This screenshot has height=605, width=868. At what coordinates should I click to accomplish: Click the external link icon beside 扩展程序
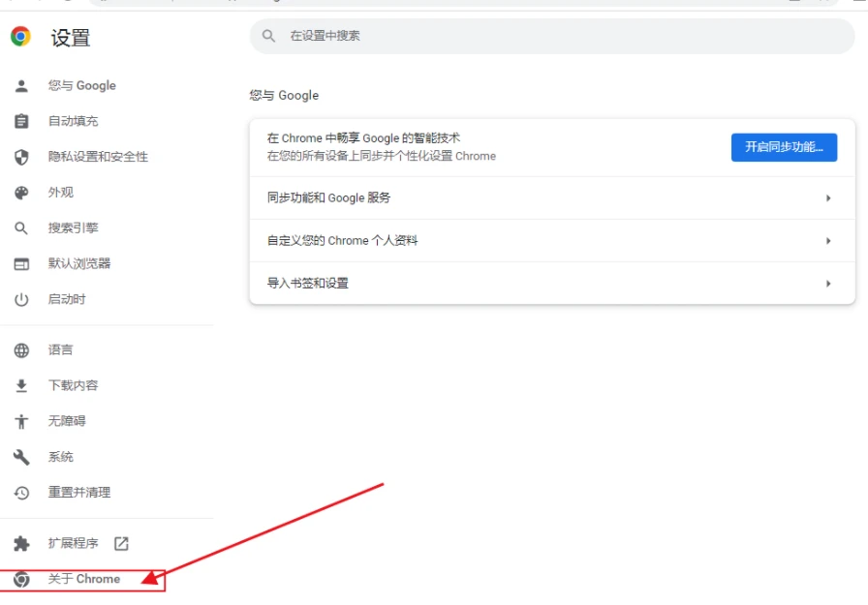pos(121,544)
